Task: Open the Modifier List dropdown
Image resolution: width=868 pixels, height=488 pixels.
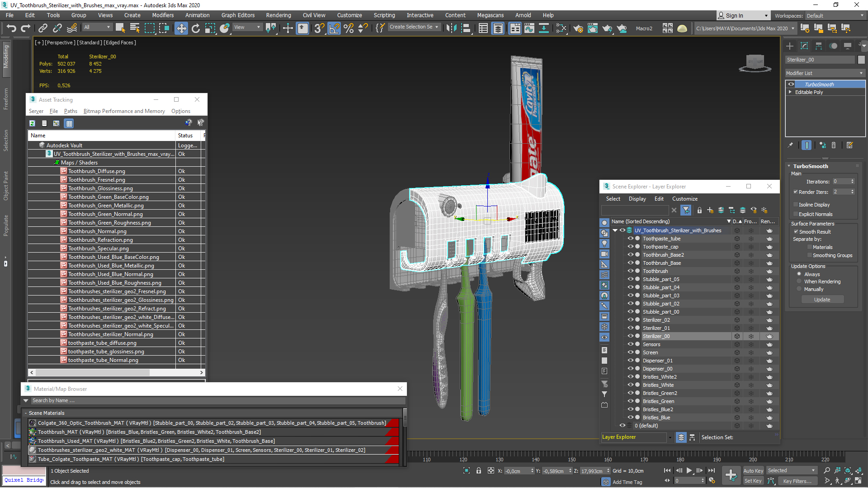Action: (x=825, y=73)
